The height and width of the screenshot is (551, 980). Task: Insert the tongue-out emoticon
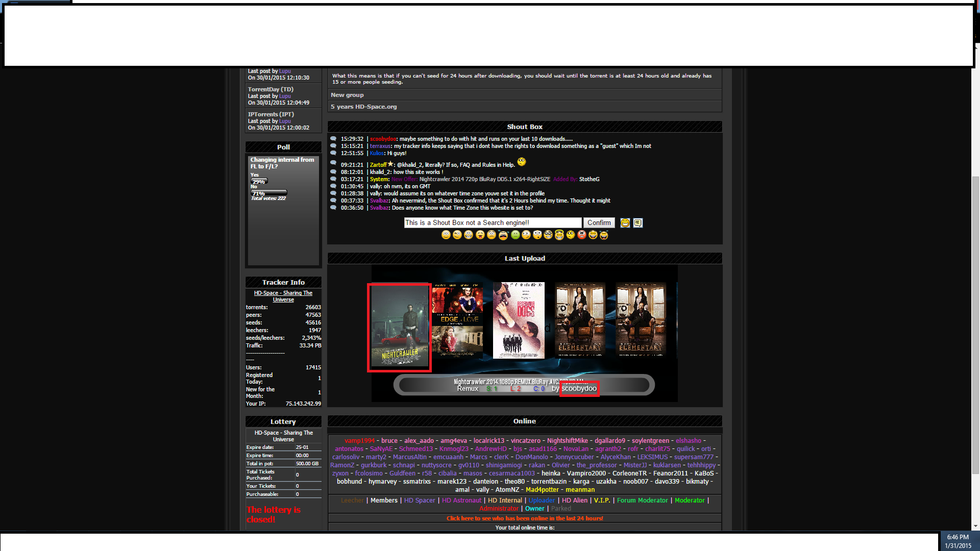pos(480,235)
